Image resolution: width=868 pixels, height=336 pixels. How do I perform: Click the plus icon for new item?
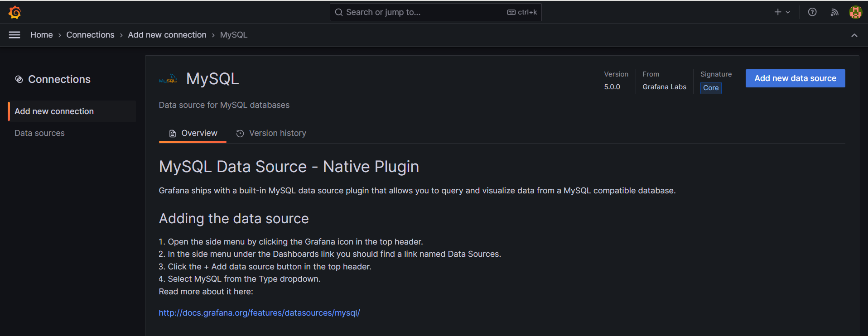778,12
